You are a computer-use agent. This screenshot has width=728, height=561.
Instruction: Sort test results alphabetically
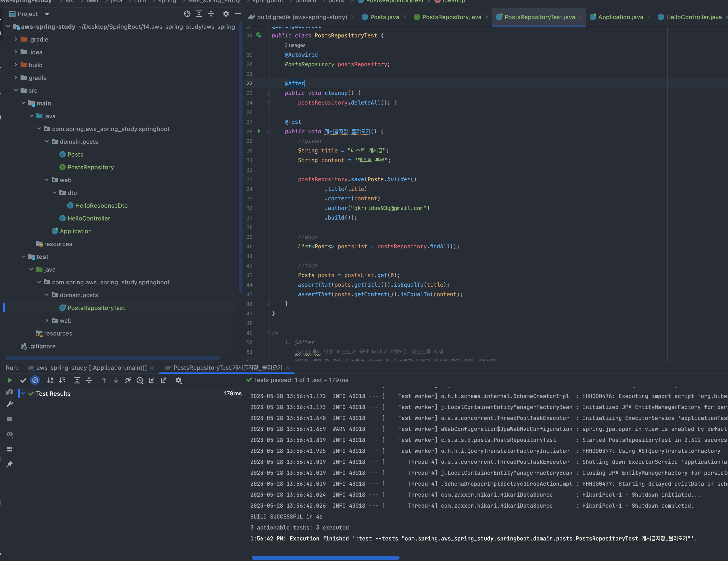pos(50,380)
